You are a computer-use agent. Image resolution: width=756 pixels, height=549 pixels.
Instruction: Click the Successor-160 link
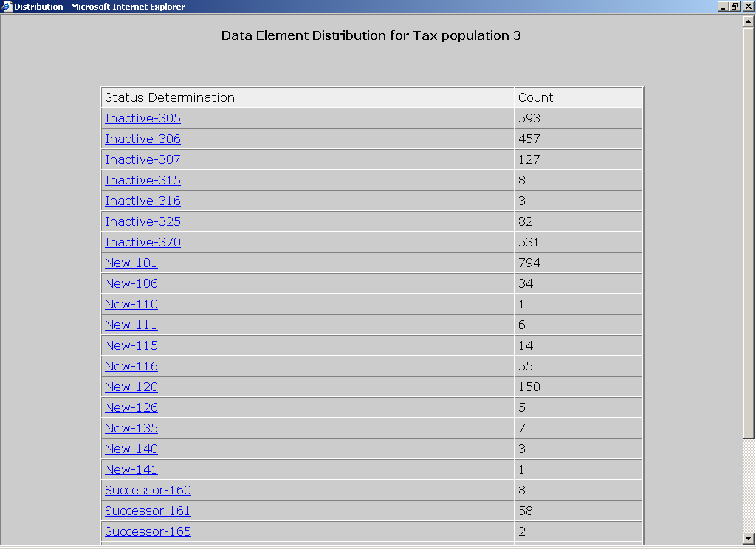tap(148, 490)
